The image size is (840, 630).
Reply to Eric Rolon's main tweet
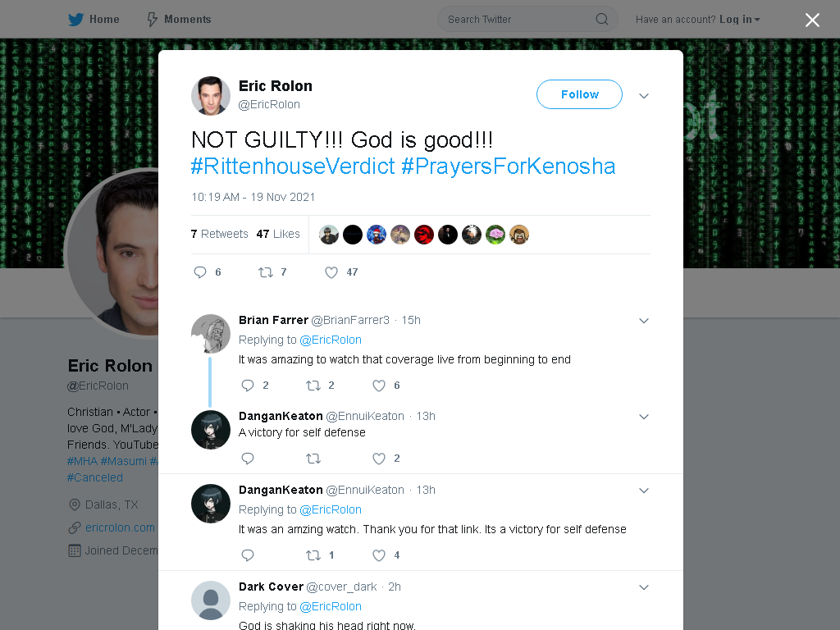(200, 272)
